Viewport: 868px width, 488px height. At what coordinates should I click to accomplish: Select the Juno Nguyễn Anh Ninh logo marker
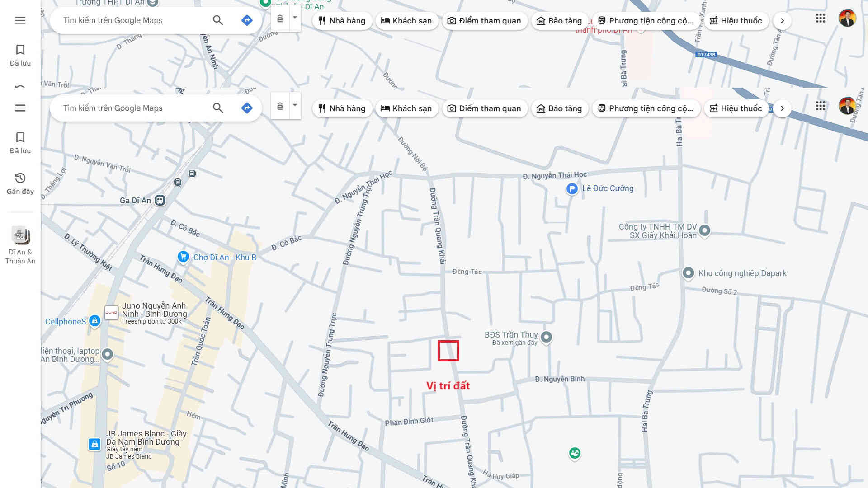point(111,312)
